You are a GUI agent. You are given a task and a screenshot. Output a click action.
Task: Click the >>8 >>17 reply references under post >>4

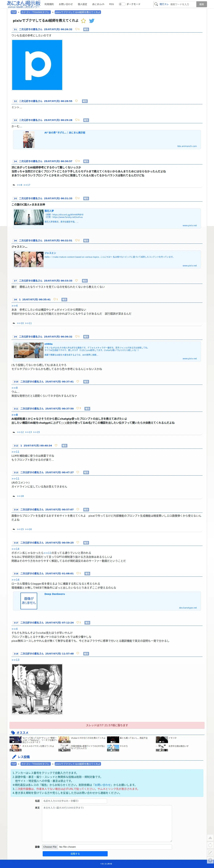pyautogui.click(x=24, y=185)
